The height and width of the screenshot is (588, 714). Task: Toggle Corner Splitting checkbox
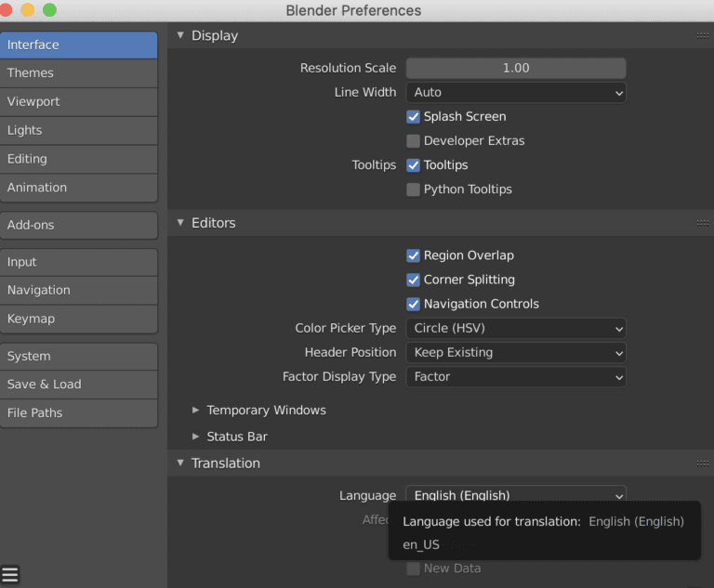coord(413,280)
